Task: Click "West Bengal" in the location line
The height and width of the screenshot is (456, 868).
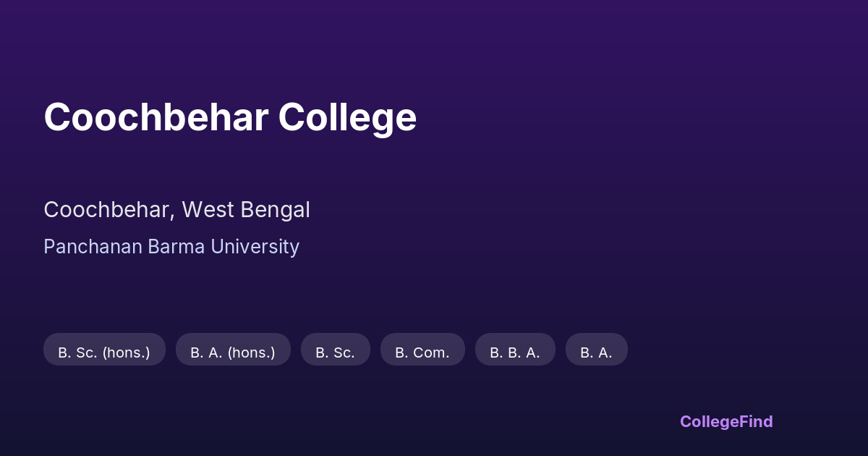Action: tap(246, 210)
